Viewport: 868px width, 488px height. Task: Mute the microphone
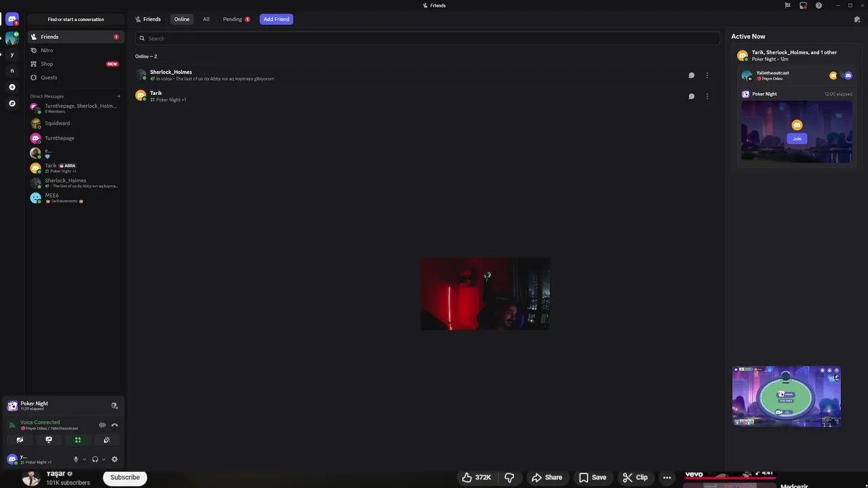[76, 459]
